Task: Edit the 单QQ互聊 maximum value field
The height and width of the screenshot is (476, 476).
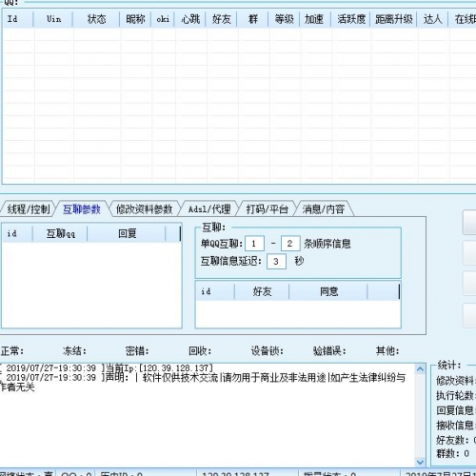Action: coord(290,244)
